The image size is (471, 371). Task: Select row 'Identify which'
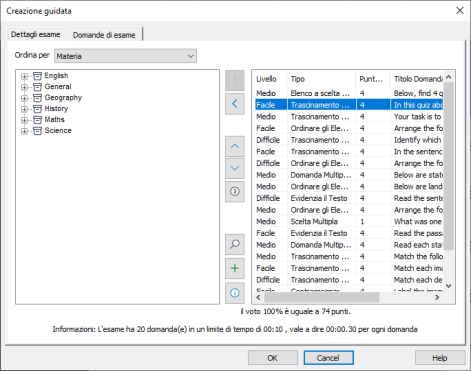348,140
